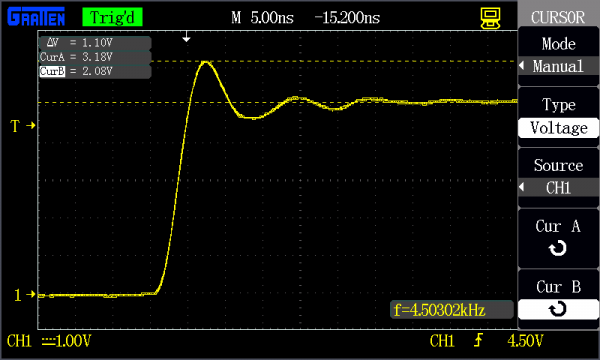Click the upper dashed CurA cursor line
Viewport: 600px width, 360px height.
point(277,61)
